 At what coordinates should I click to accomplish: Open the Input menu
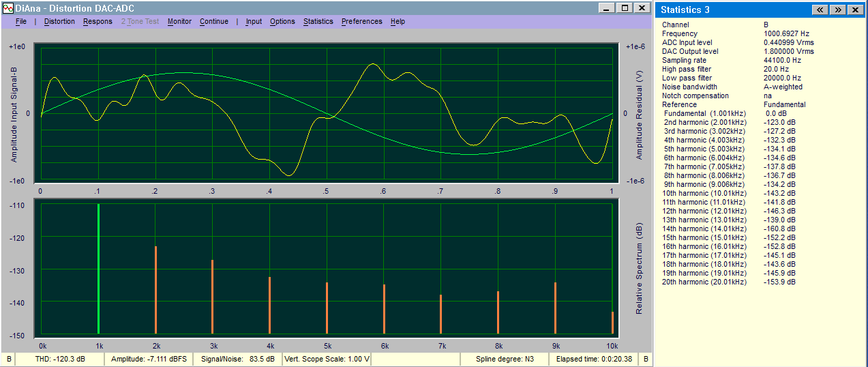(254, 21)
